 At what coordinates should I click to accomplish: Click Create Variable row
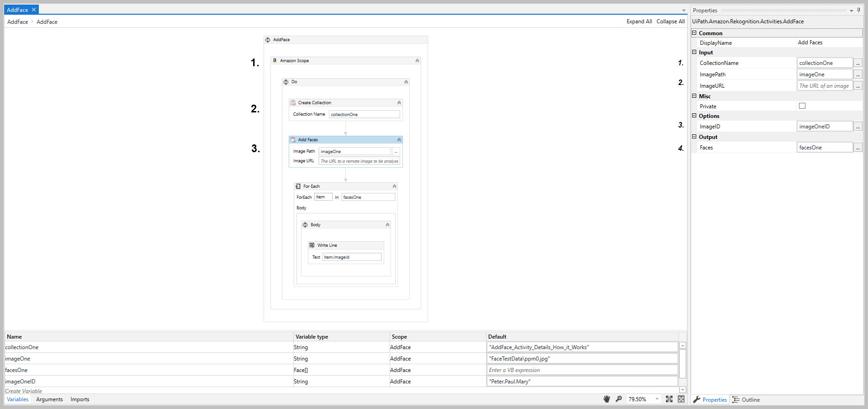coord(23,391)
